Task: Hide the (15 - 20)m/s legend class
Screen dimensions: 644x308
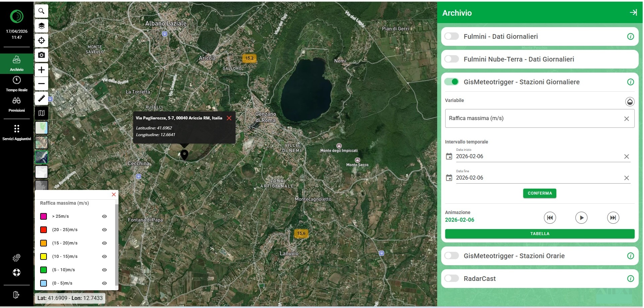Action: pyautogui.click(x=104, y=243)
